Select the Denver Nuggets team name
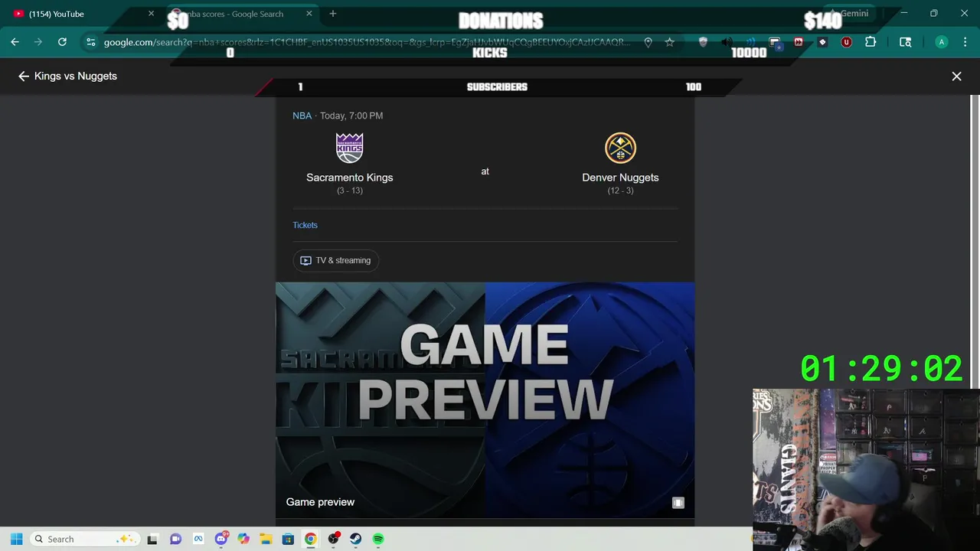The height and width of the screenshot is (551, 980). point(620,178)
